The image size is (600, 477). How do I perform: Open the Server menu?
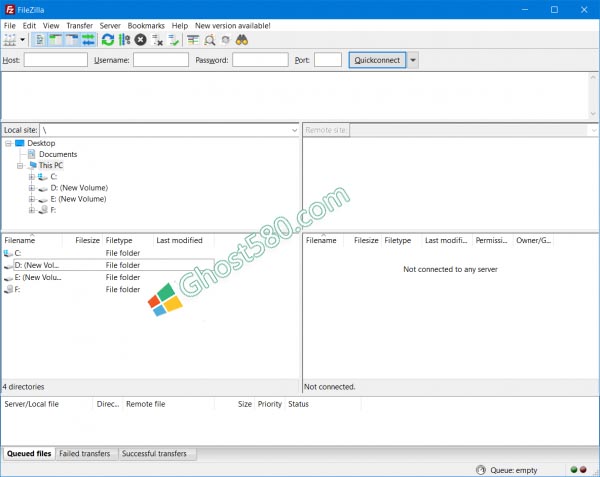pos(110,26)
